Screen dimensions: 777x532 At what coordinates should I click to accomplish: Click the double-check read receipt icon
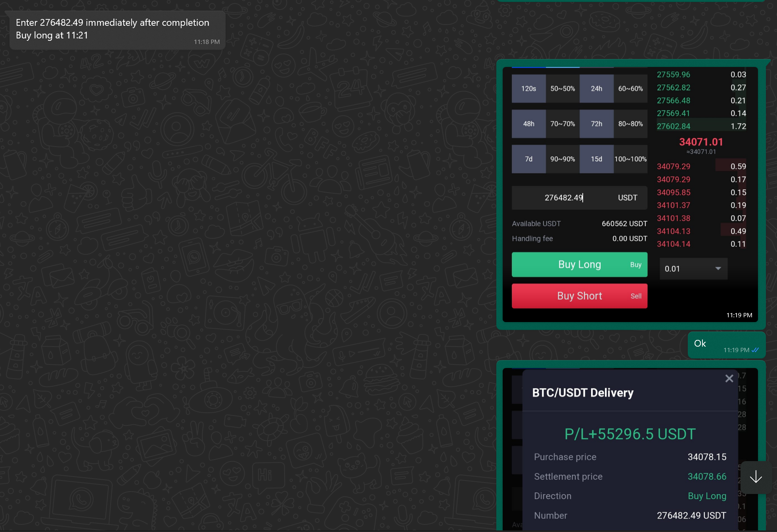(x=755, y=350)
